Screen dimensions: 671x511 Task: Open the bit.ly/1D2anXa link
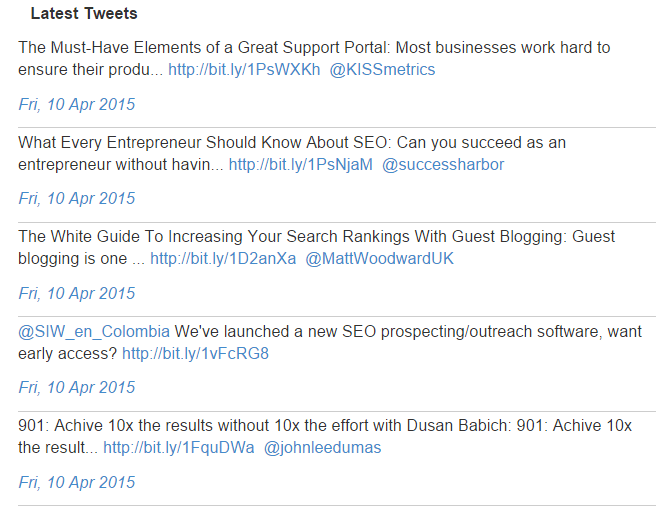tap(223, 258)
